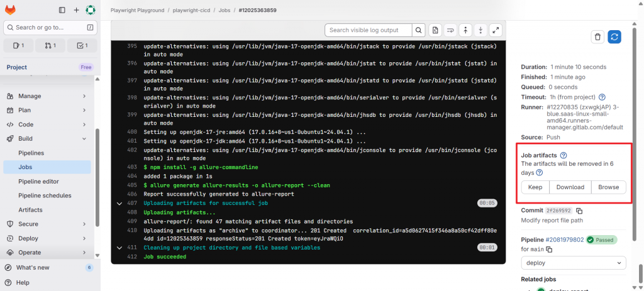Show the complete raw log
Image resolution: width=644 pixels, height=291 pixels.
(x=435, y=30)
